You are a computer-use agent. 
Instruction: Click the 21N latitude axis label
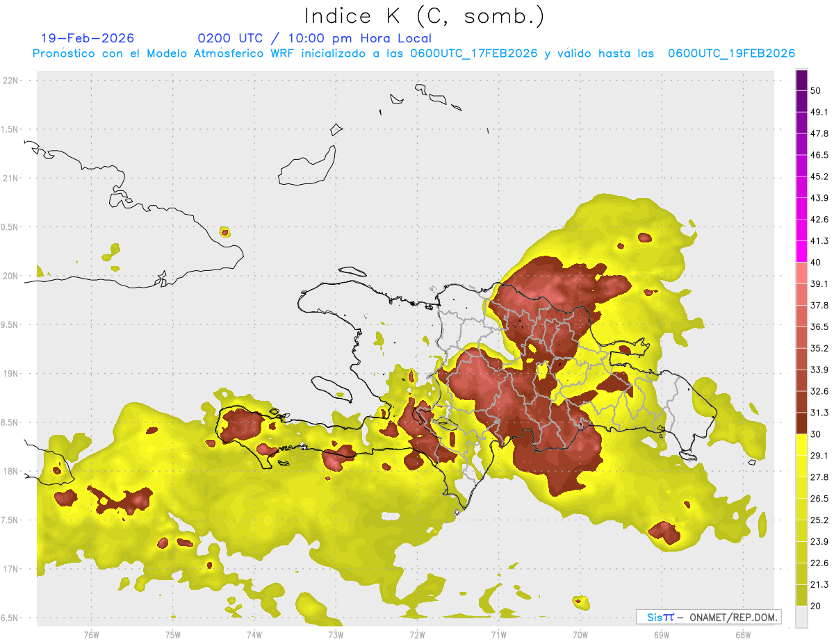[x=12, y=179]
